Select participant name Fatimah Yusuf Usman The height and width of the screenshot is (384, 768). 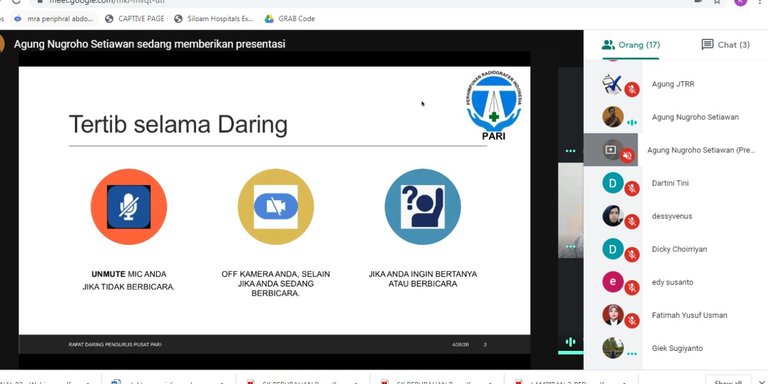click(x=689, y=315)
